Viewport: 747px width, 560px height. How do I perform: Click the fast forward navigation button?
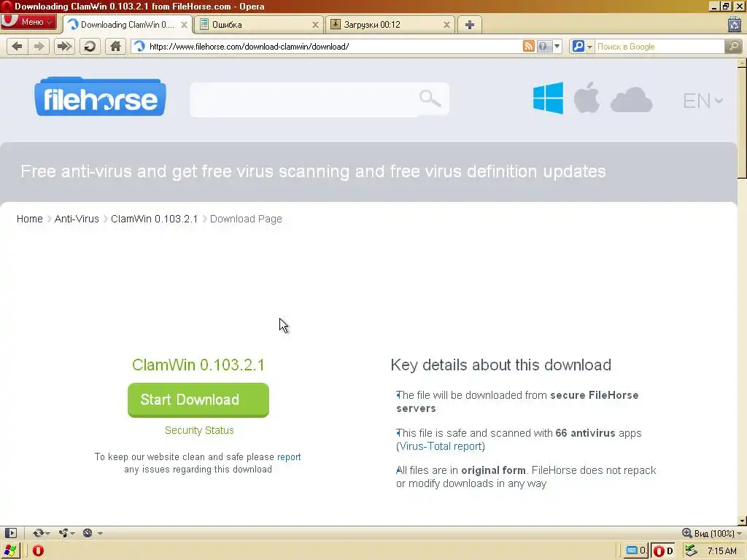click(64, 46)
